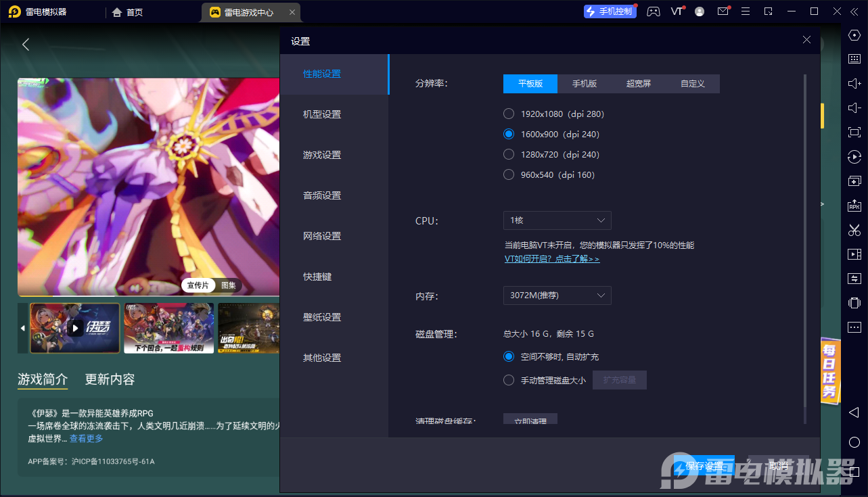Image resolution: width=868 pixels, height=497 pixels.
Task: Go back with the arrow in game center
Action: [26, 45]
